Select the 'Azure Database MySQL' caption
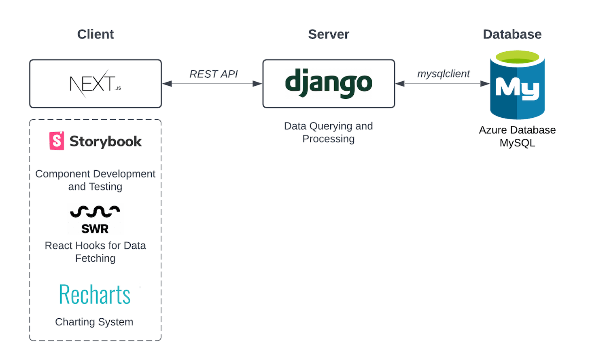This screenshot has width=607, height=364. tap(517, 136)
